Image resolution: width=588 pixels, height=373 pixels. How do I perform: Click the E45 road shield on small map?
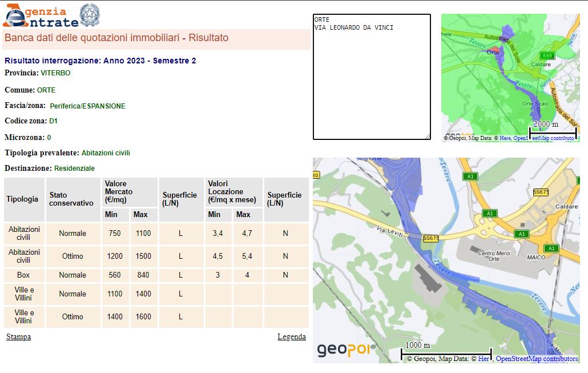tap(547, 55)
